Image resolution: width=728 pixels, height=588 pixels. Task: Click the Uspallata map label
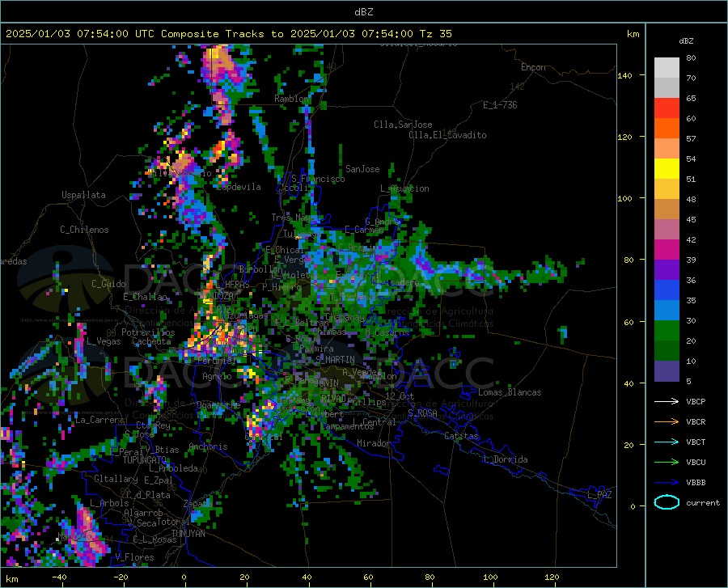point(83,195)
